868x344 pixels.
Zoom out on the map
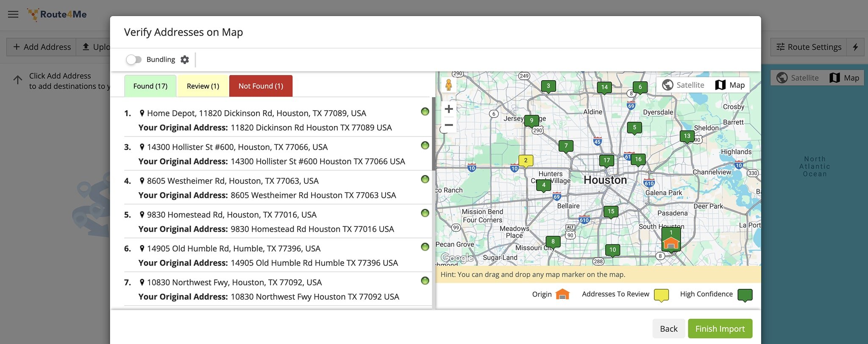(448, 125)
